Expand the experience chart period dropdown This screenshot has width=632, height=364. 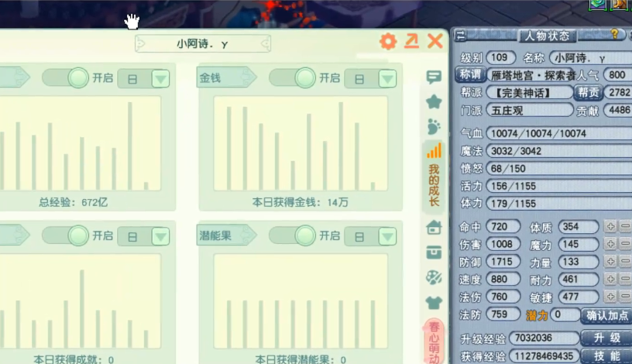tap(160, 79)
